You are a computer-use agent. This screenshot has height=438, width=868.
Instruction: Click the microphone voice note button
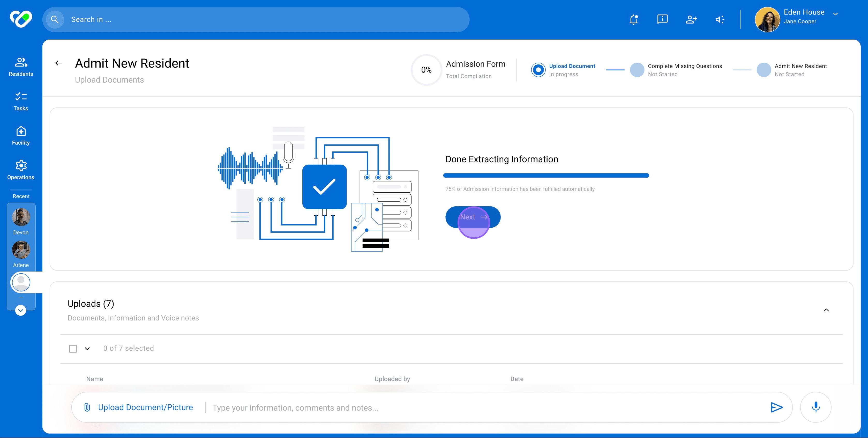coord(816,407)
